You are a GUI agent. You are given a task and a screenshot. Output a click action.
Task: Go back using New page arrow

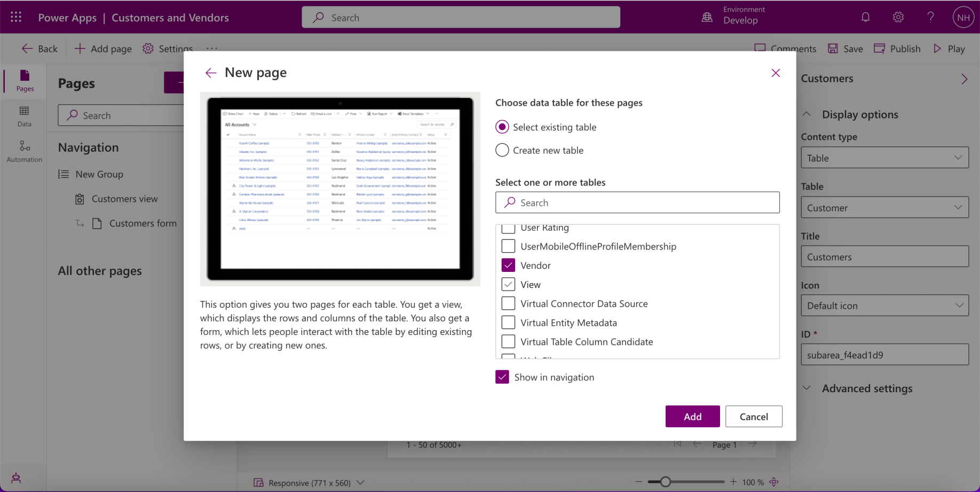[x=211, y=73]
